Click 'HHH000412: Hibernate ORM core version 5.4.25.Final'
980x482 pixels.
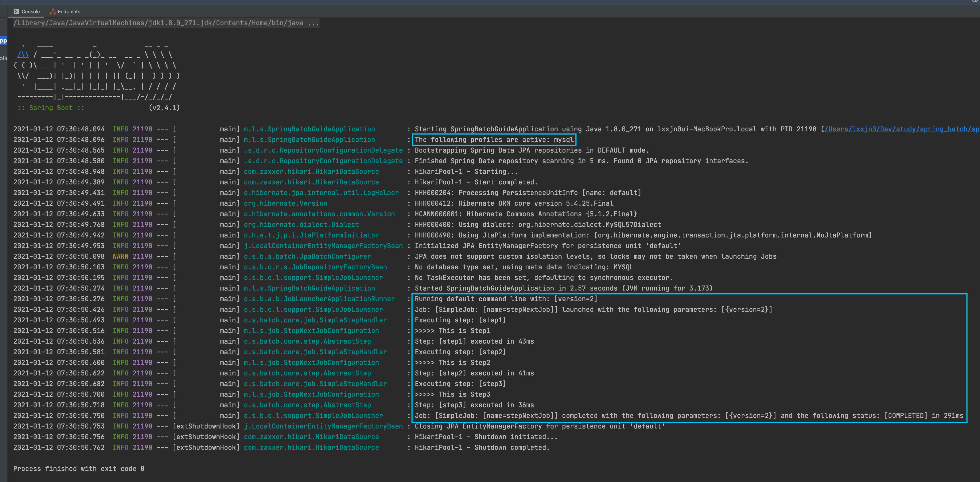tap(514, 204)
